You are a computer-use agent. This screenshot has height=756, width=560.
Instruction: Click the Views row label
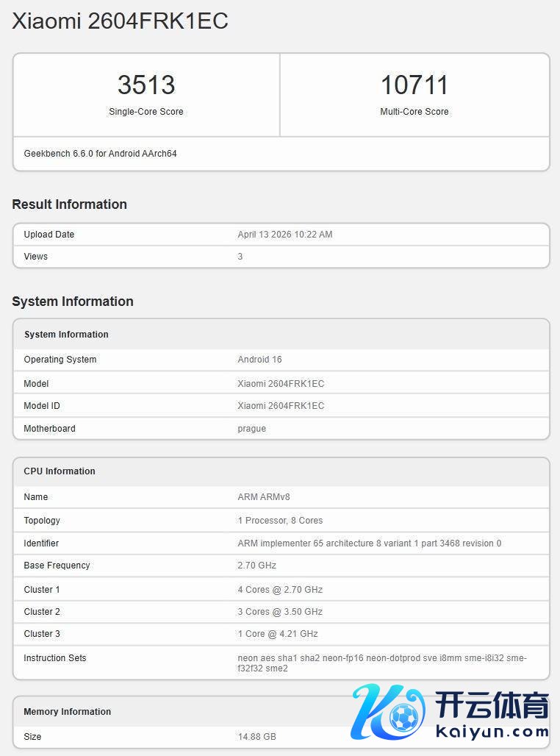[35, 257]
